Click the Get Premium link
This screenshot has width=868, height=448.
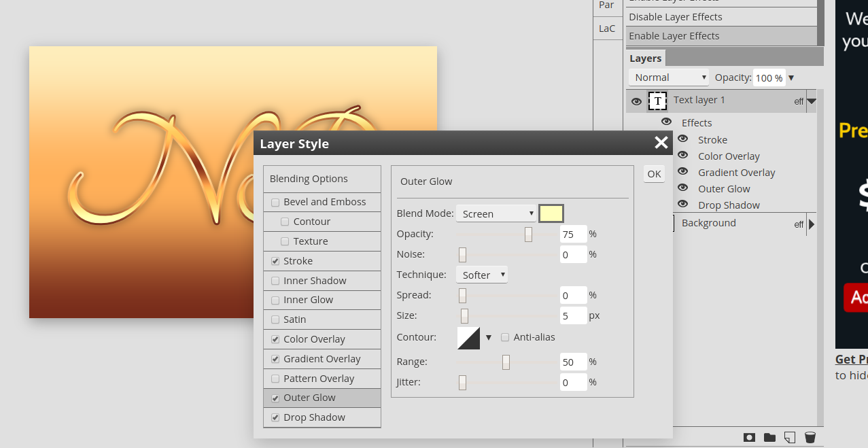850,359
